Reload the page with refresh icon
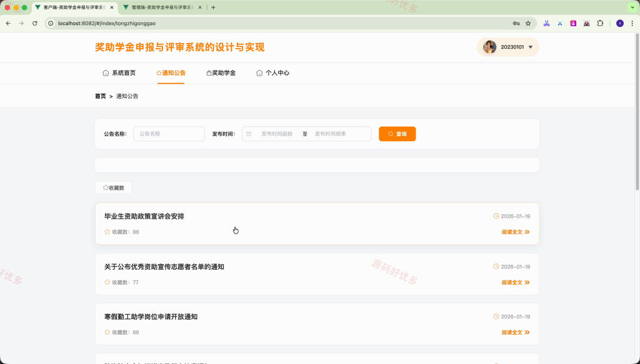This screenshot has height=364, width=640. (35, 23)
